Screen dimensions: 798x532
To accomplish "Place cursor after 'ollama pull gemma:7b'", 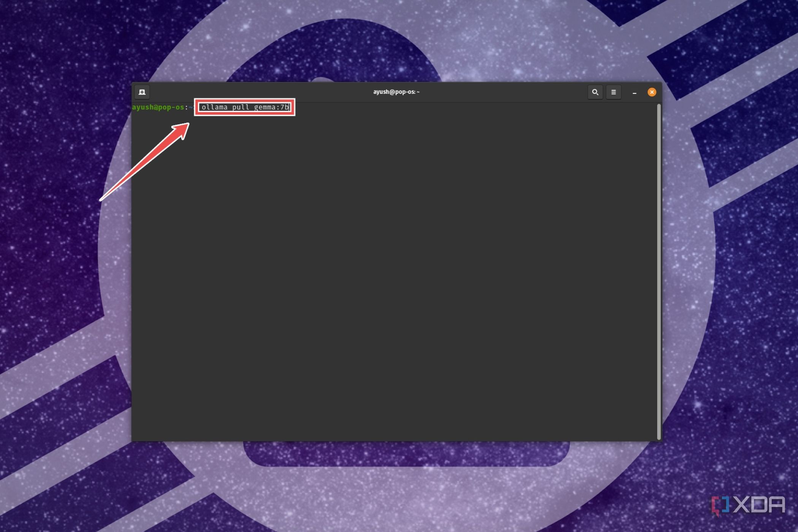I will coord(290,107).
